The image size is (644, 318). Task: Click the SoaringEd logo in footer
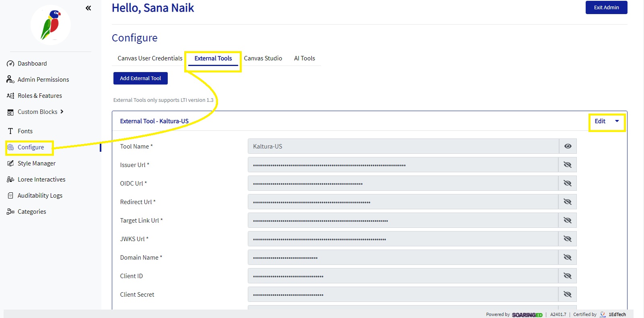click(527, 315)
